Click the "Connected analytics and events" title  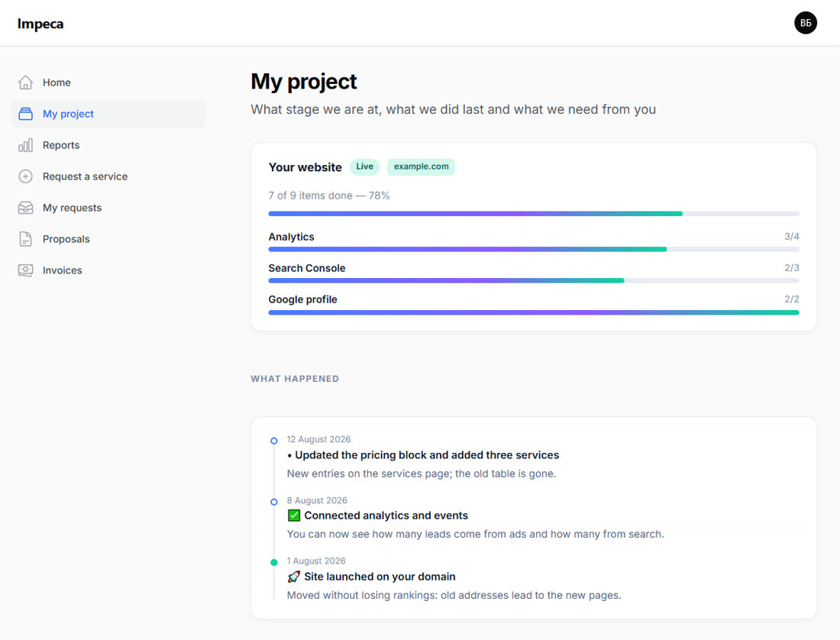386,516
